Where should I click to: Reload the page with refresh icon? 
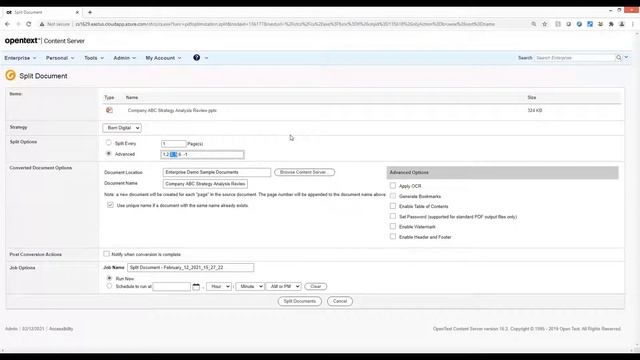pos(29,24)
